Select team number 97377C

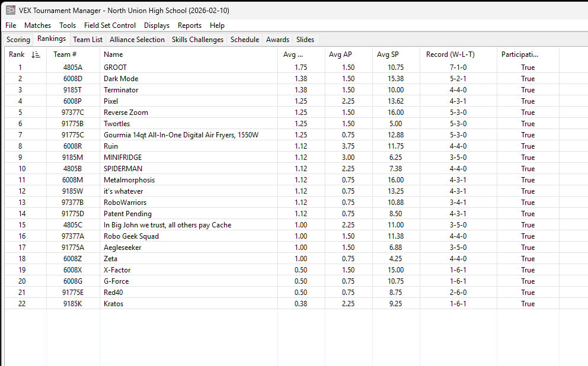coord(73,113)
